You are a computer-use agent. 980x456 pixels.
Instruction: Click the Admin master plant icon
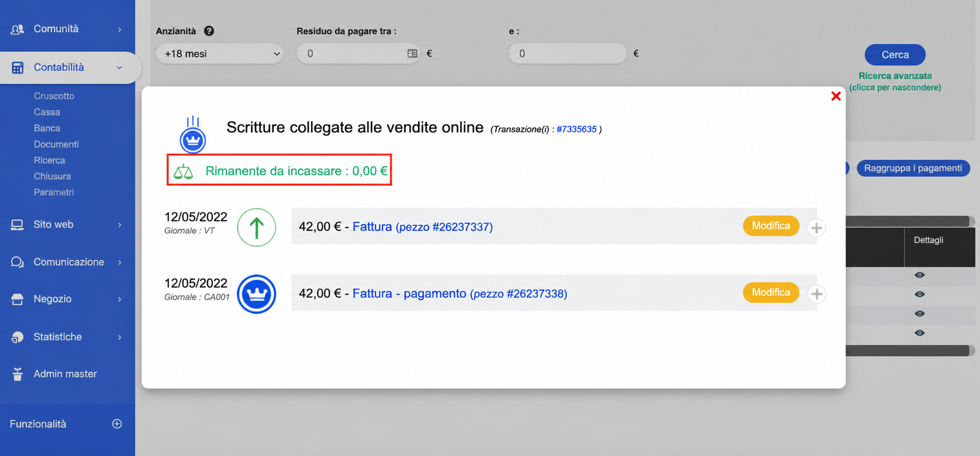click(18, 374)
